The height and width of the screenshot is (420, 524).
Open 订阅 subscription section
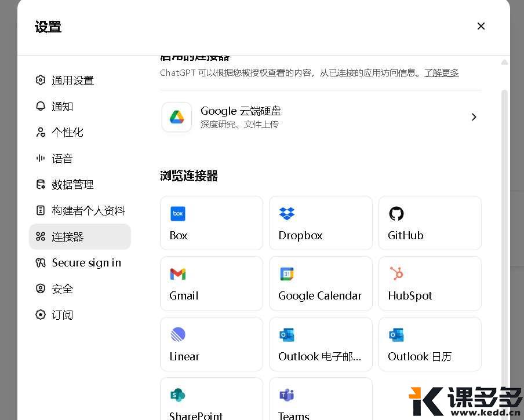click(79, 315)
